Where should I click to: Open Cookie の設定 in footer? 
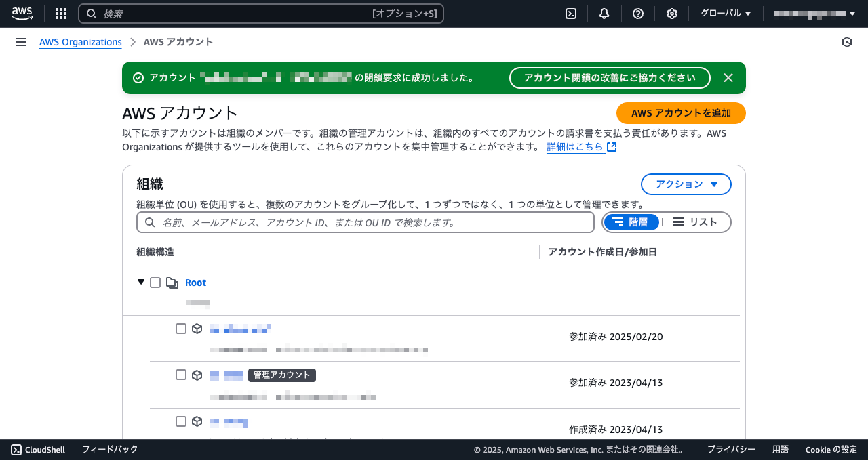(831, 449)
